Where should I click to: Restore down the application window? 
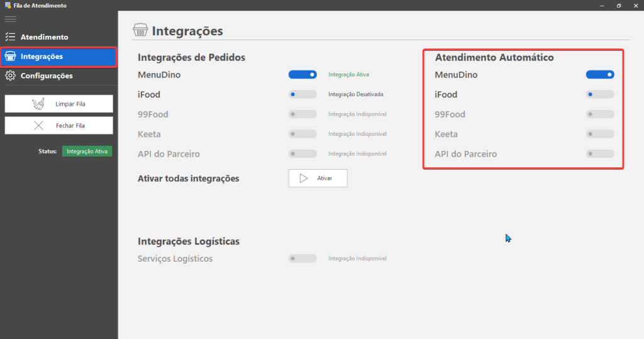click(x=619, y=5)
